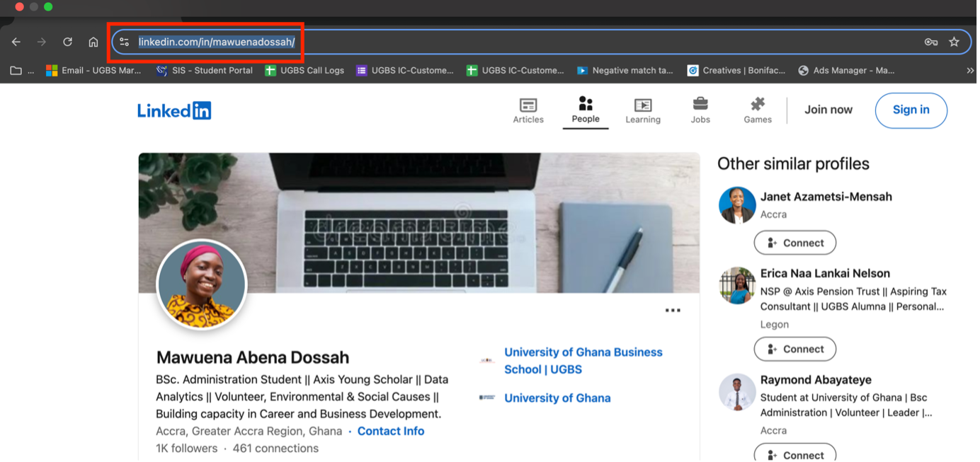Select the People navigation icon
980x462 pixels.
(x=586, y=110)
